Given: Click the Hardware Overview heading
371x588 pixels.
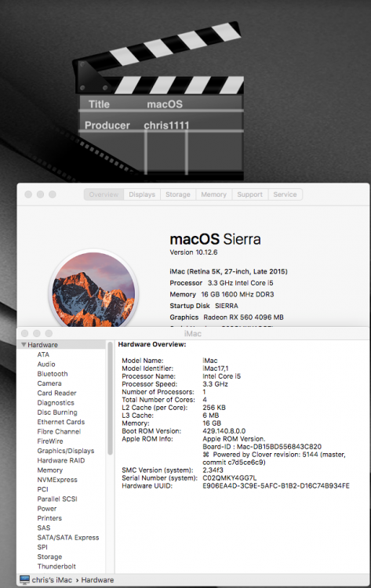Looking at the screenshot, I should tap(152, 344).
